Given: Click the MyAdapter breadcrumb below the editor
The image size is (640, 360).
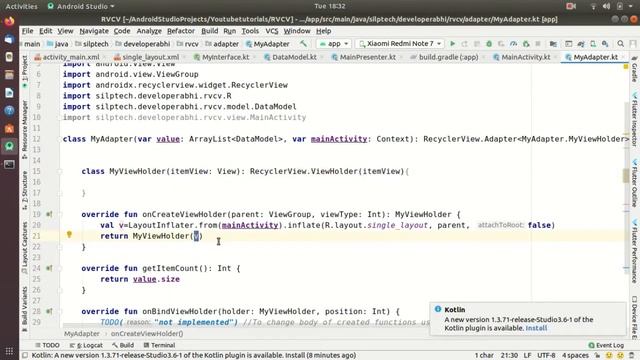Looking at the screenshot, I should pos(82,334).
